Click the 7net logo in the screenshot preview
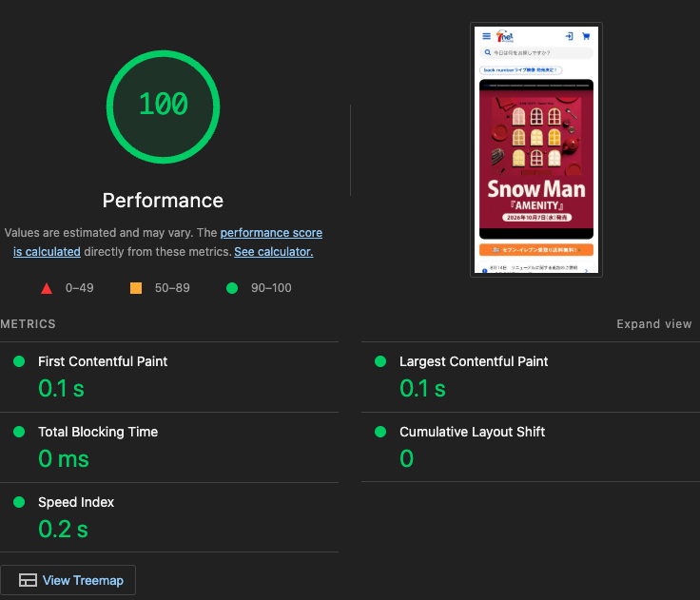This screenshot has height=600, width=700. (x=505, y=36)
